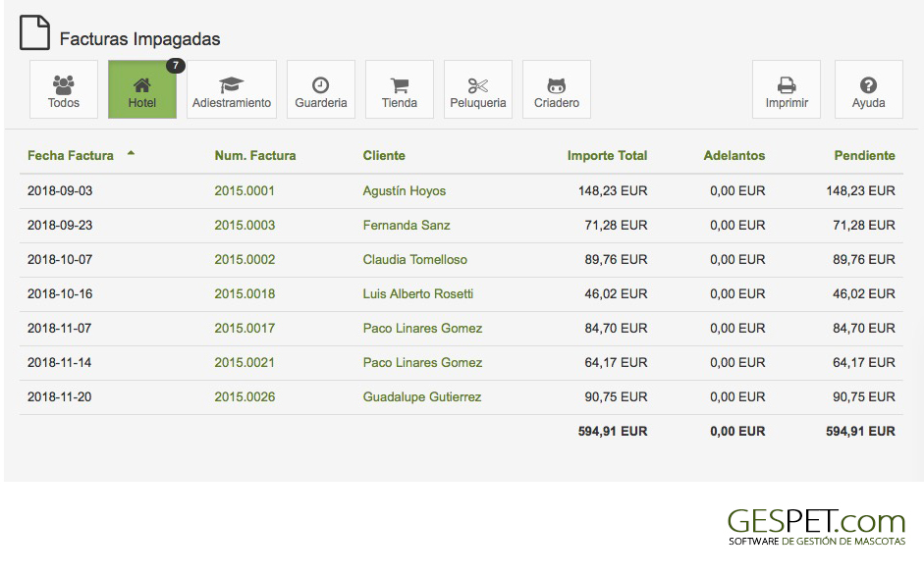Sort by Pendiente column header
The image size is (924, 575).
(x=864, y=156)
